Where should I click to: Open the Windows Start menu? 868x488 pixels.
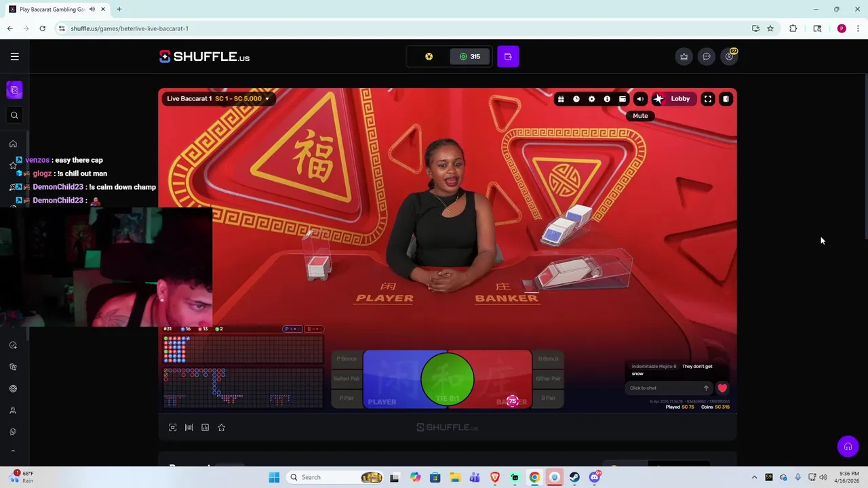coord(274,477)
